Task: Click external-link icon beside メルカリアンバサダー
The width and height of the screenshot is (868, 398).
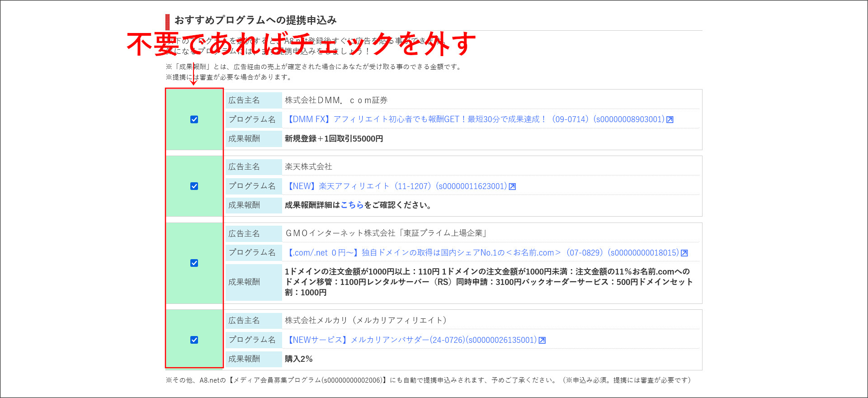Action: [x=542, y=340]
